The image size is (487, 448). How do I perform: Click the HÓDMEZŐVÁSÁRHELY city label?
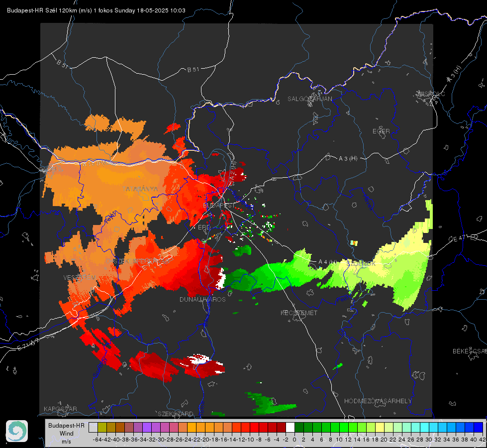click(378, 401)
